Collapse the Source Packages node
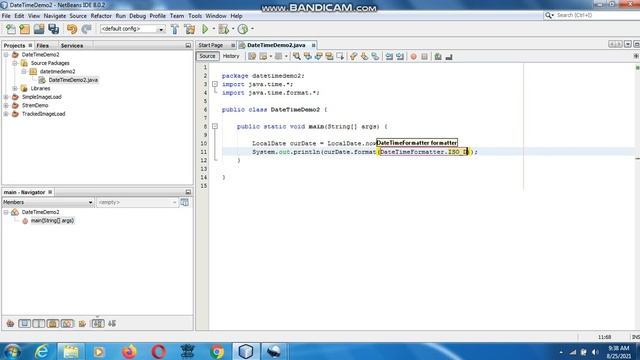640x360 pixels. (15, 63)
